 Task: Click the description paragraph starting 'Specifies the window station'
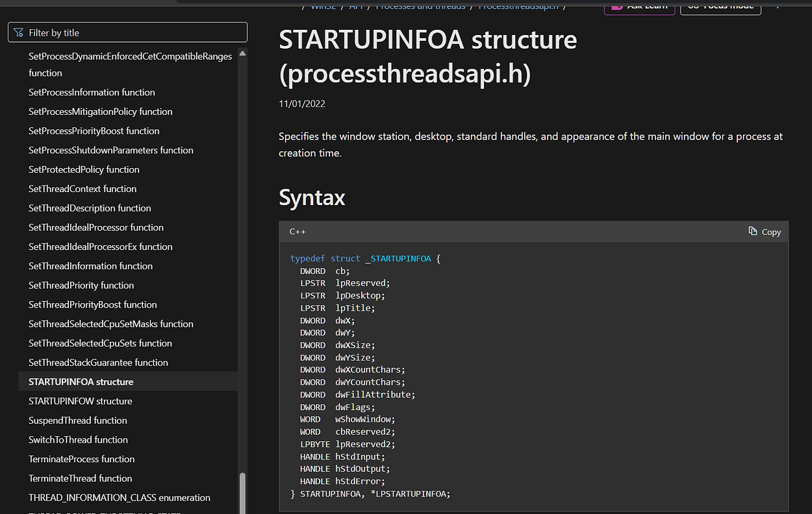[x=531, y=145]
